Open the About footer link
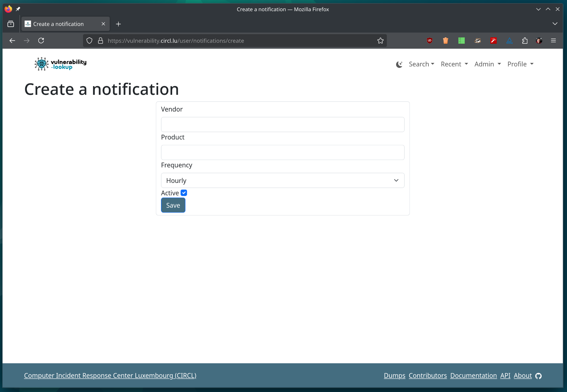This screenshot has height=392, width=567. pyautogui.click(x=523, y=375)
